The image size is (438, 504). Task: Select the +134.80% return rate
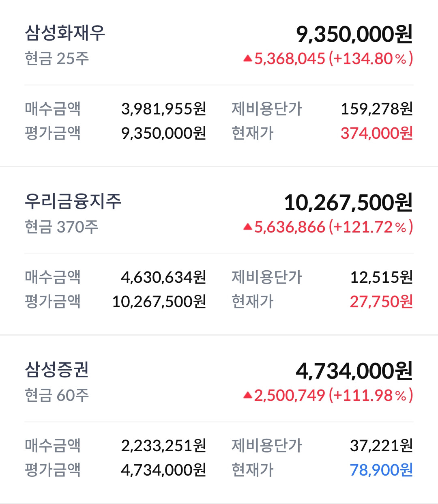pos(371,59)
